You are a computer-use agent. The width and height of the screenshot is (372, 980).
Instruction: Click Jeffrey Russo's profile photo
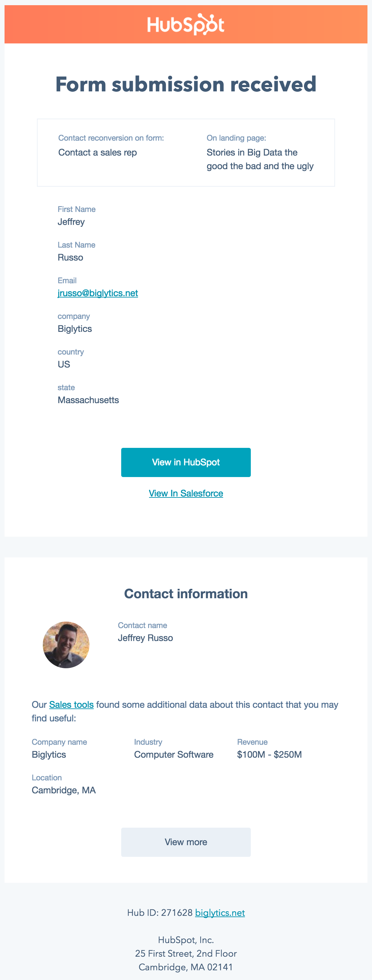click(66, 645)
